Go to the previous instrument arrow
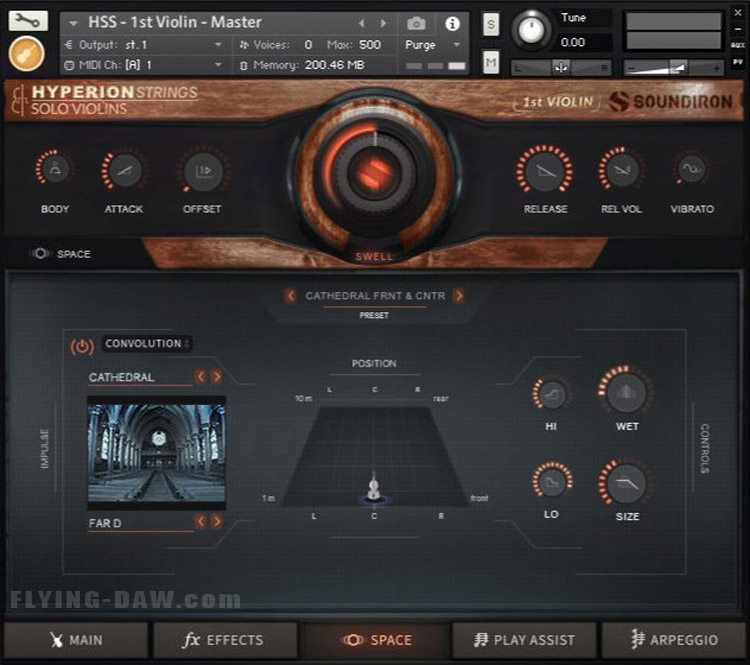Screen dimensions: 750x665 [362, 23]
